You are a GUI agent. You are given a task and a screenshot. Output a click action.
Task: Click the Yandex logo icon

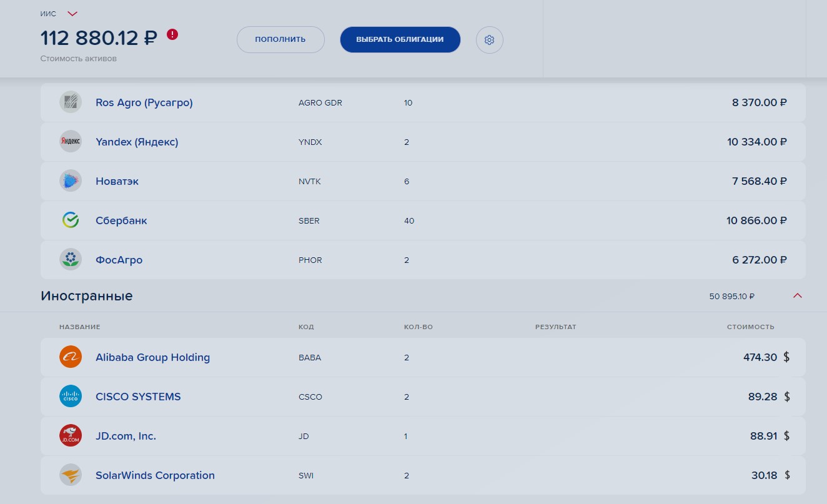pos(71,142)
